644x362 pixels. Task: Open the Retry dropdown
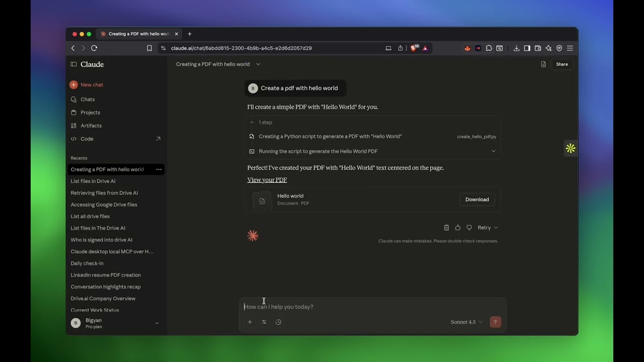(488, 228)
